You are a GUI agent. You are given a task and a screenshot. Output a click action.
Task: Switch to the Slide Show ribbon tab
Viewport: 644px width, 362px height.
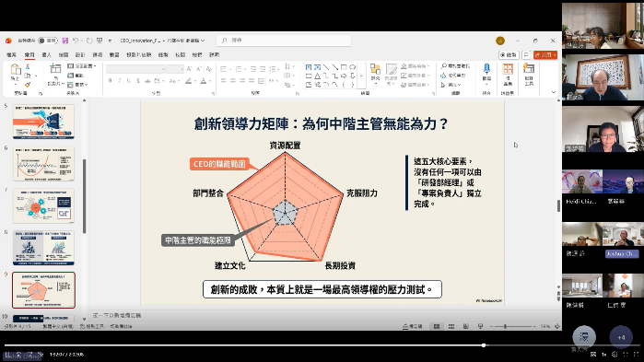(138, 54)
